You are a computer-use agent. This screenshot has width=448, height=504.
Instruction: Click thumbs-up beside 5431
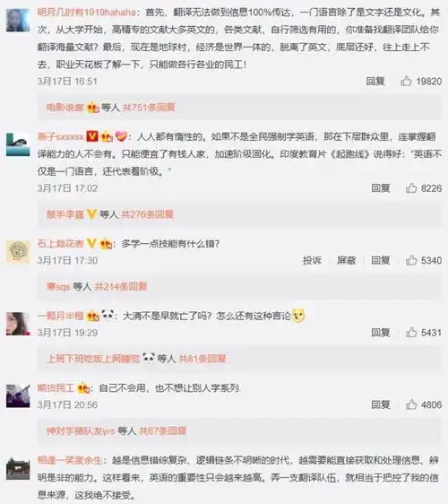click(x=411, y=333)
